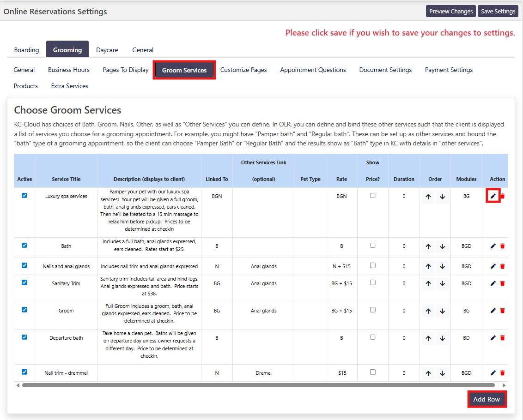The image size is (523, 420).
Task: Click the Save Settings button
Action: pos(498,12)
